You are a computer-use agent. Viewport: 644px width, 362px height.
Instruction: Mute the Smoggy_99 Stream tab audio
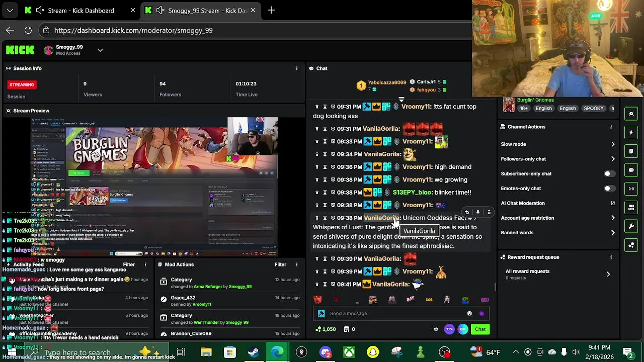pyautogui.click(x=160, y=10)
